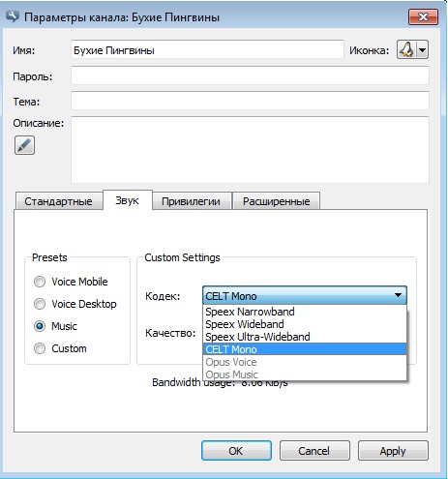Click the description edit pencil icon
Viewport: 448px width, 479px height.
(x=24, y=145)
